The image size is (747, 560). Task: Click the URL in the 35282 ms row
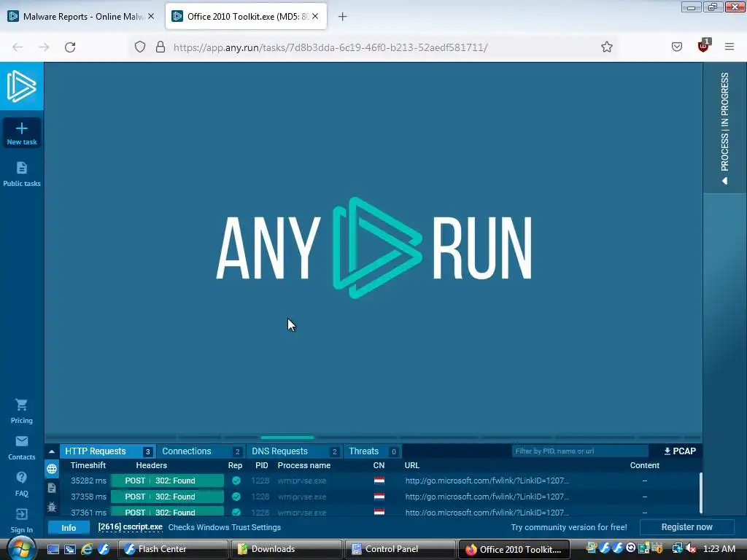click(x=487, y=481)
